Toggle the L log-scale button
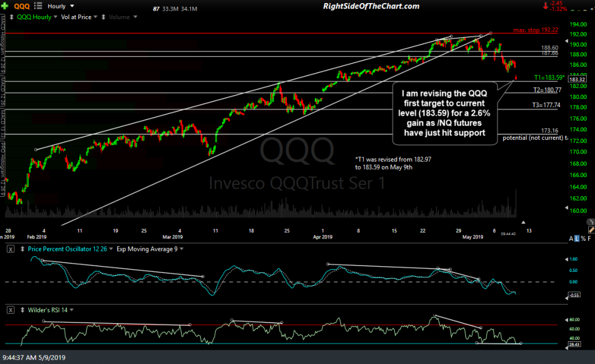Viewport: 595px width, 364px height. (576, 238)
